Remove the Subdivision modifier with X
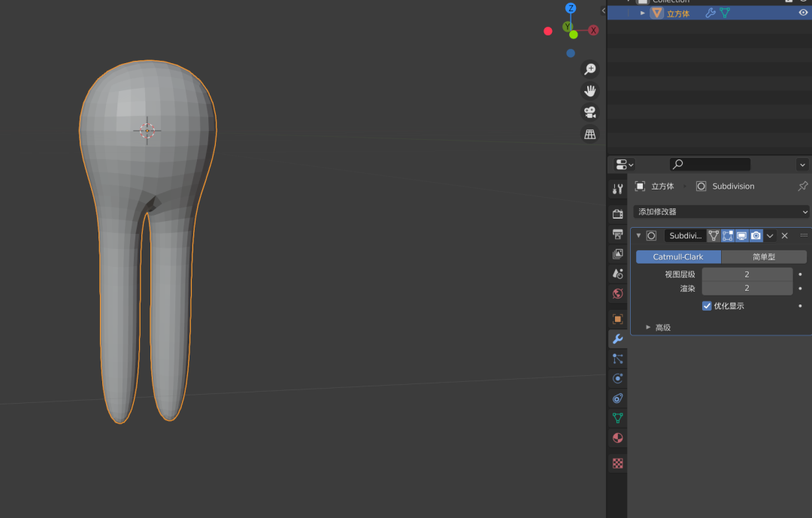812x518 pixels. click(x=784, y=235)
